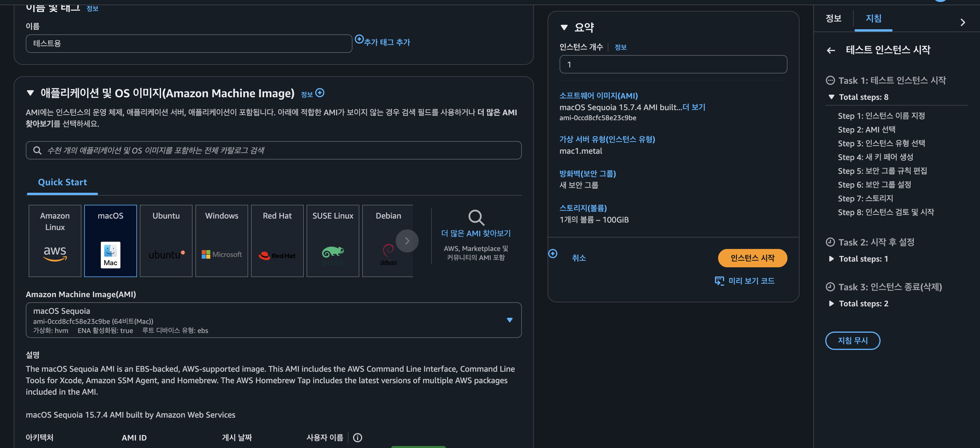Click the plus icon next to AMI section info
The image size is (980, 448).
(320, 92)
